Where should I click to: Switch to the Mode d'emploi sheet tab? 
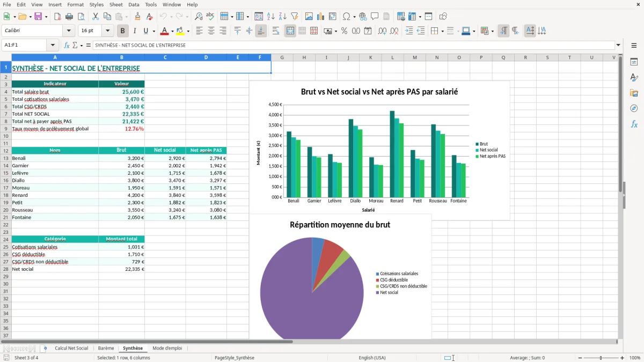pos(167,348)
